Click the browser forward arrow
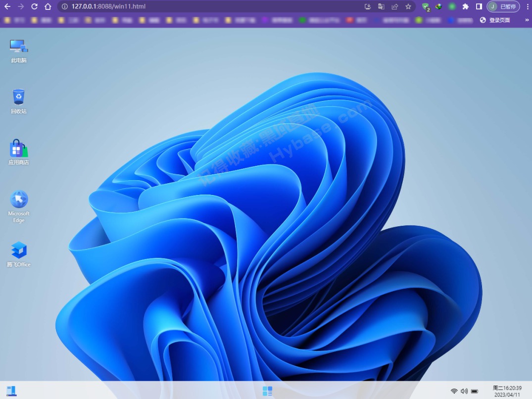Viewport: 532px width, 399px height. pyautogui.click(x=21, y=6)
